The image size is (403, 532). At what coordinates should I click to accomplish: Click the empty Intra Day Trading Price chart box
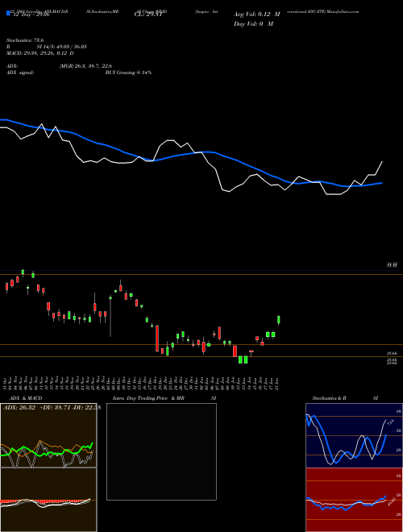pos(161,451)
